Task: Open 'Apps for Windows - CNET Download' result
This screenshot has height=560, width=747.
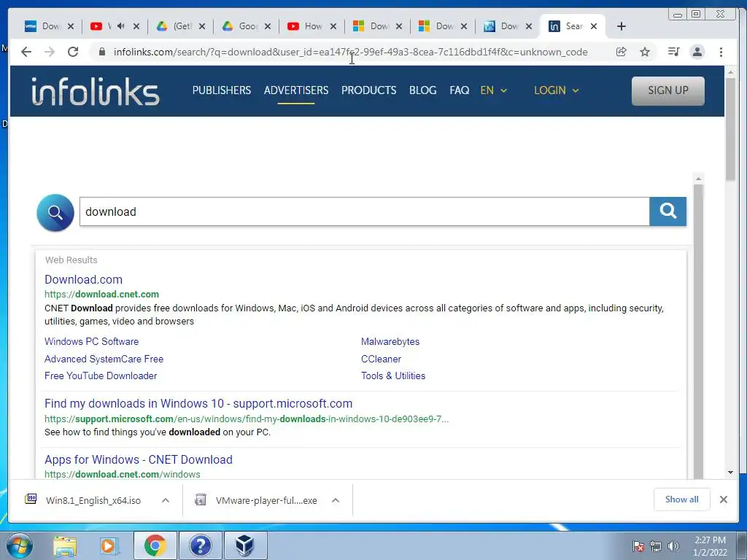Action: pyautogui.click(x=138, y=459)
